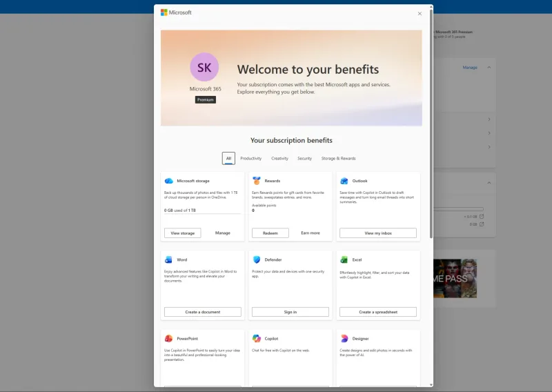The width and height of the screenshot is (552, 392).
Task: Switch to the Security tab
Action: pyautogui.click(x=304, y=159)
